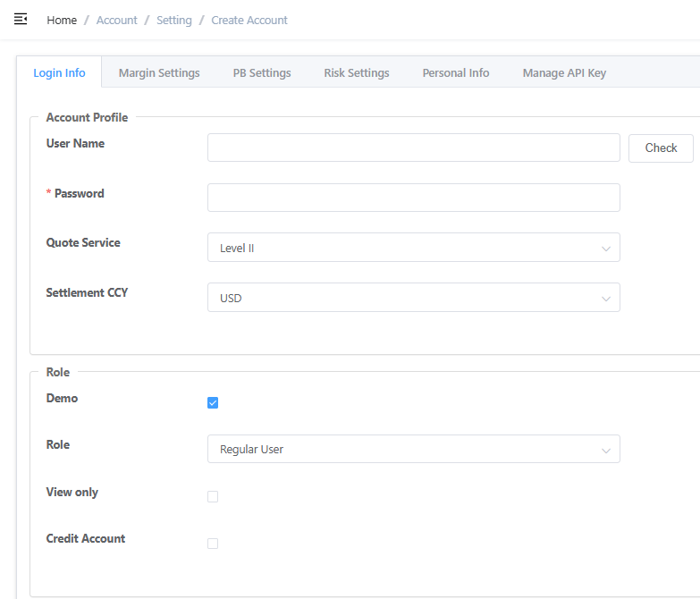The width and height of the screenshot is (700, 599).
Task: Click the Quote Service dropdown chevron
Action: tap(605, 249)
